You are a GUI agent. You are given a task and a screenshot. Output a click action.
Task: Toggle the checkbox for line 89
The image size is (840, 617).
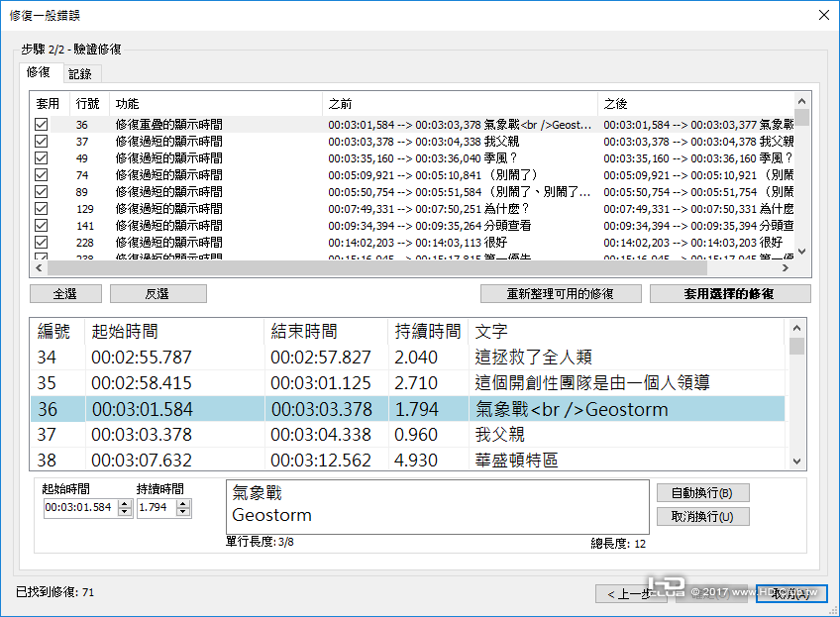pyautogui.click(x=42, y=192)
